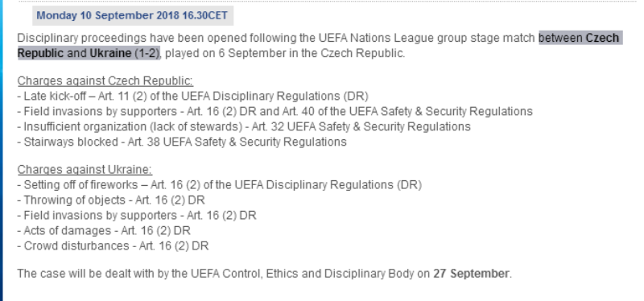Viewport: 644px width, 301px height.
Task: Click the 'Stairways blocked' charge line
Action: point(182,142)
